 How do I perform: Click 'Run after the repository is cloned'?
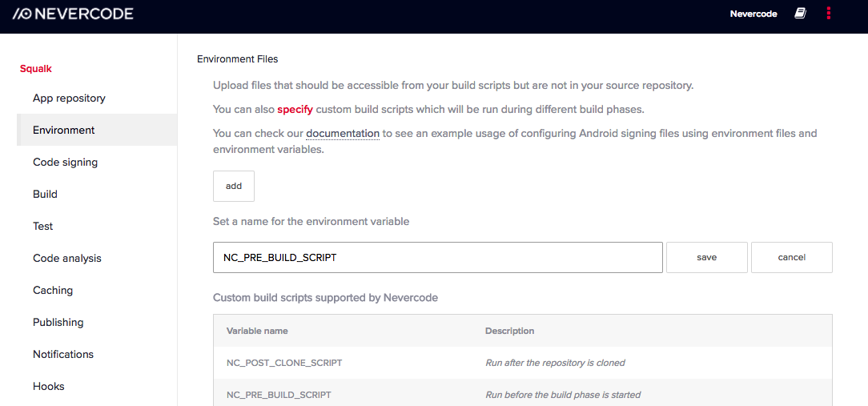[x=555, y=364]
